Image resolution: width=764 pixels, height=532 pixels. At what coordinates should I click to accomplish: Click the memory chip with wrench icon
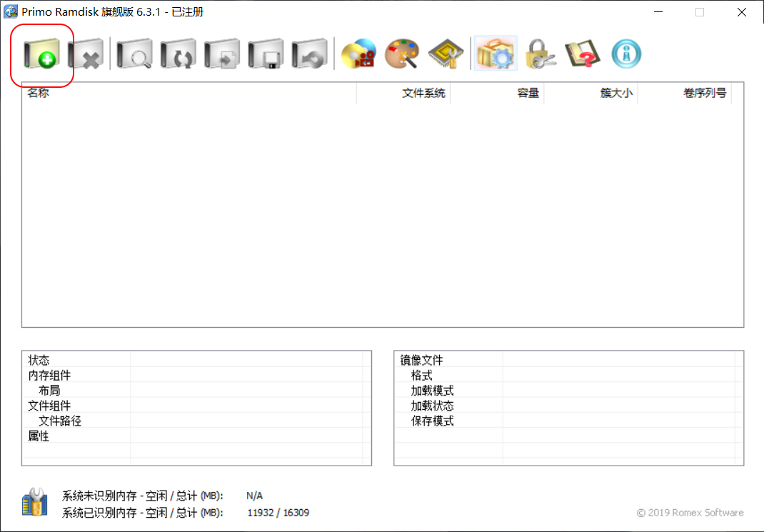446,53
